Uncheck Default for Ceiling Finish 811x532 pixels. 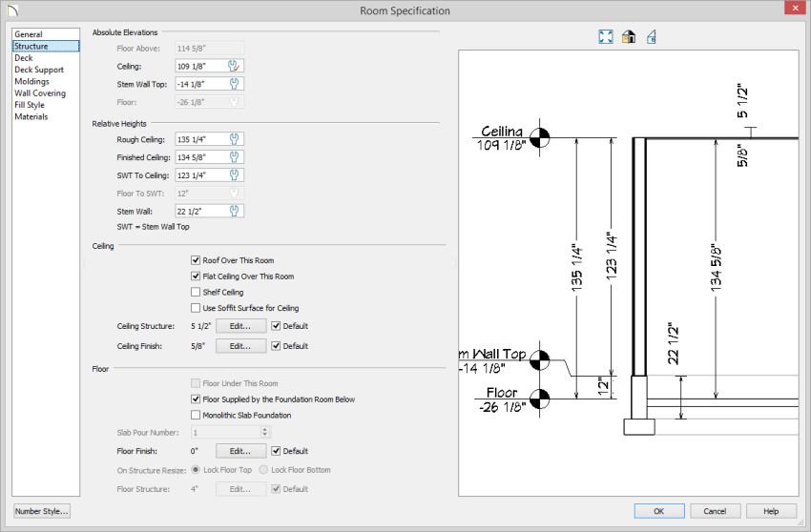pyautogui.click(x=276, y=346)
